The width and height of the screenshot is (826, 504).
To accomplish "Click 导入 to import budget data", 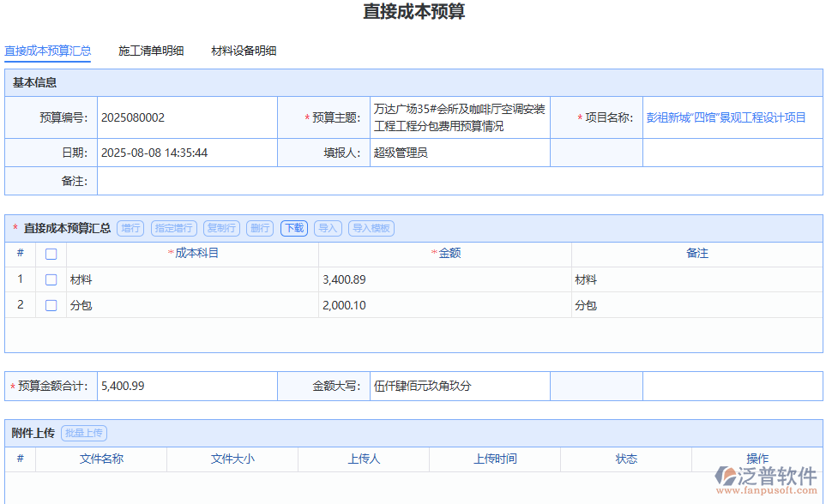I will [327, 228].
